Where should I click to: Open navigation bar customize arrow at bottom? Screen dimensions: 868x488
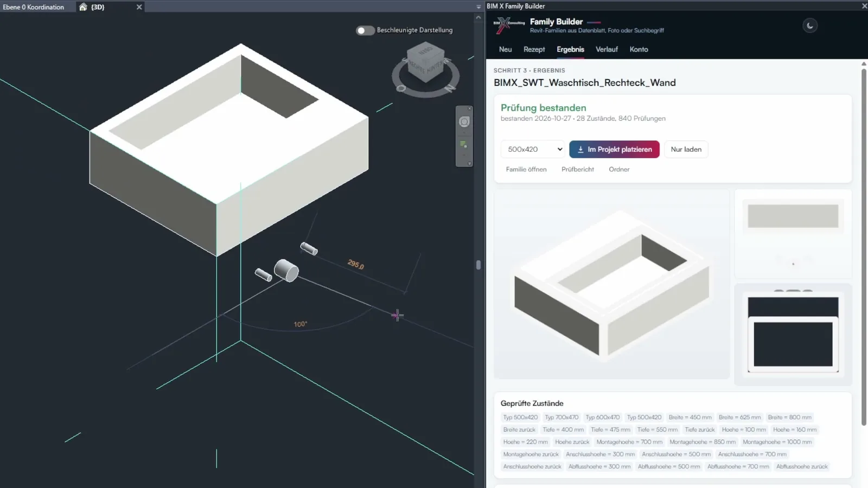point(470,163)
